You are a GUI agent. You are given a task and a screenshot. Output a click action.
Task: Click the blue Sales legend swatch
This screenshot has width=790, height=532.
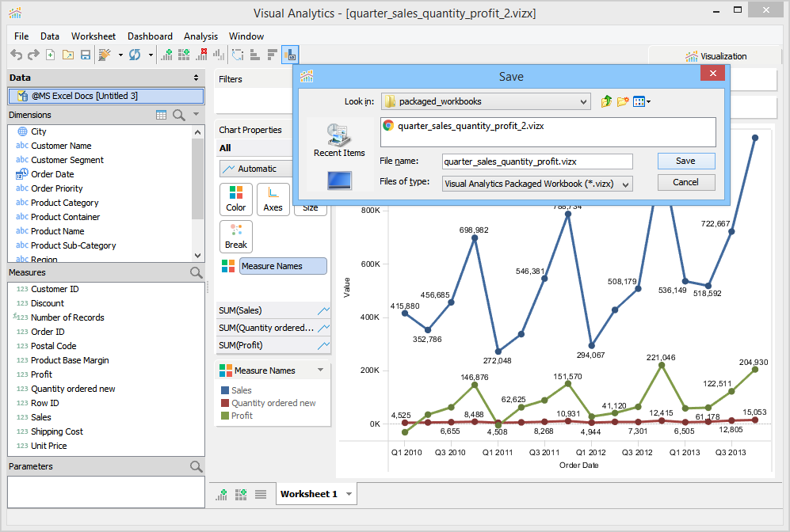[225, 390]
